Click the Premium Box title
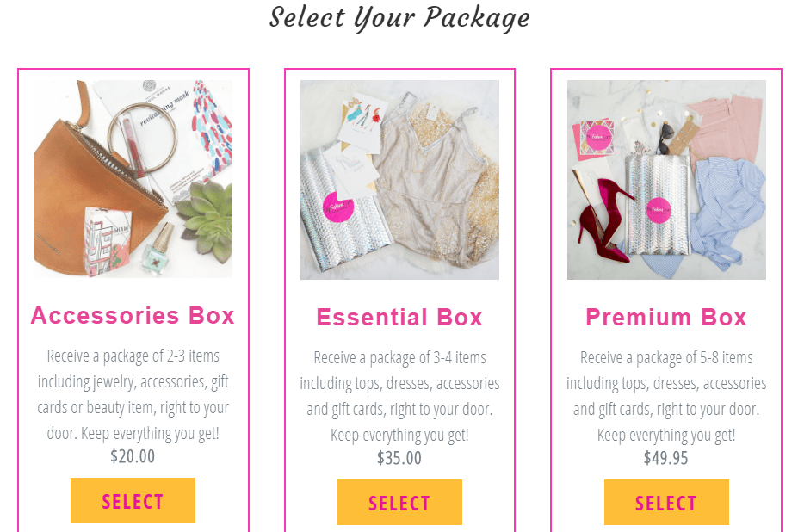 tap(666, 317)
